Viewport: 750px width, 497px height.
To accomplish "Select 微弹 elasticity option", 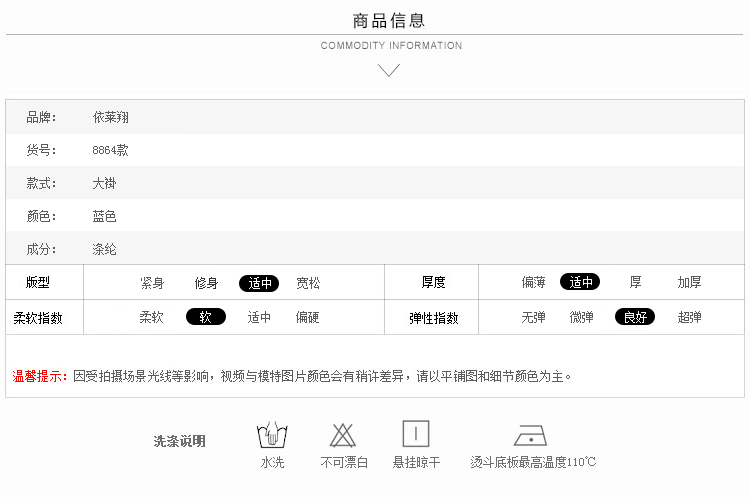I will pyautogui.click(x=581, y=317).
